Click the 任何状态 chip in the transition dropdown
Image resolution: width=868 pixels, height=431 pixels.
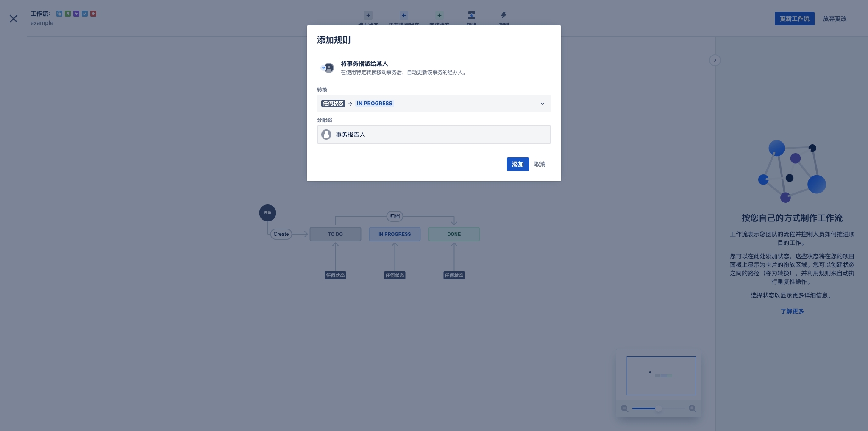point(333,104)
